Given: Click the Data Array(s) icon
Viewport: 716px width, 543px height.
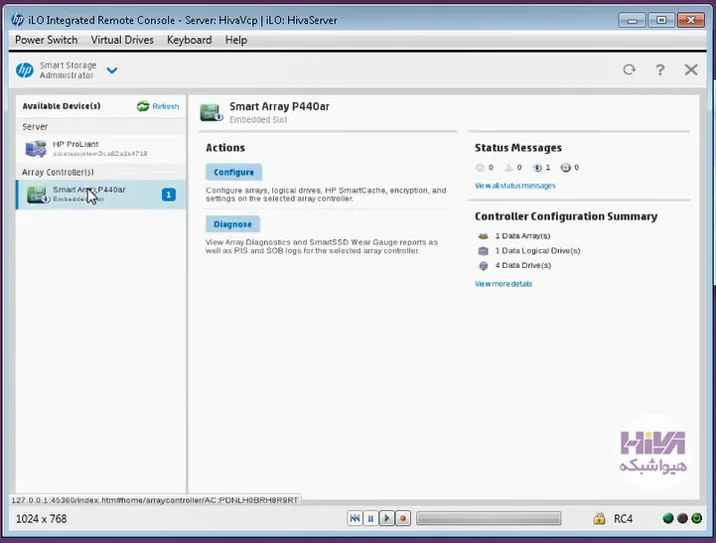Looking at the screenshot, I should [x=483, y=236].
